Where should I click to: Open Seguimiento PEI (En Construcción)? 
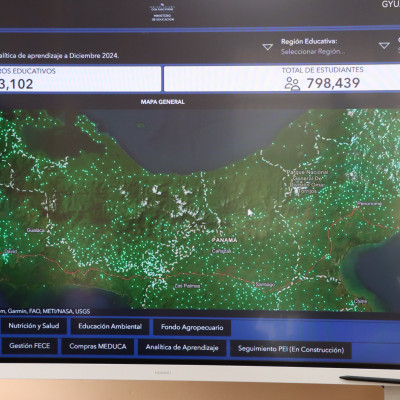pos(291,349)
